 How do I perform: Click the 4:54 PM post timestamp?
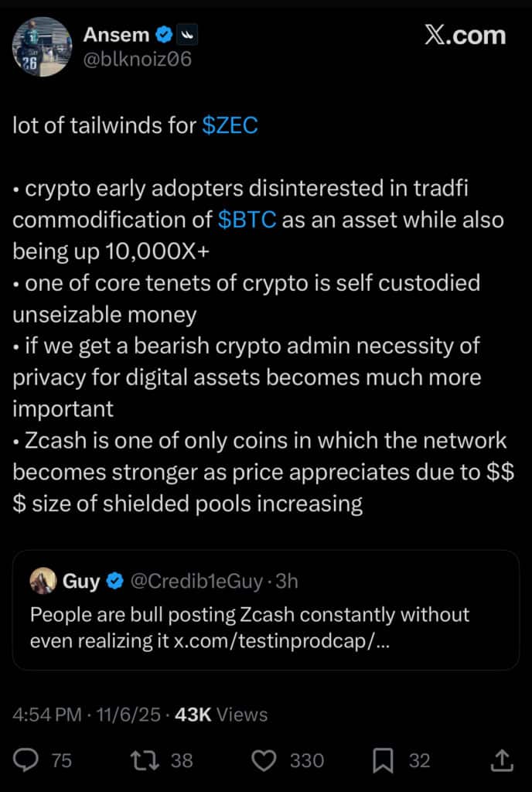point(46,715)
